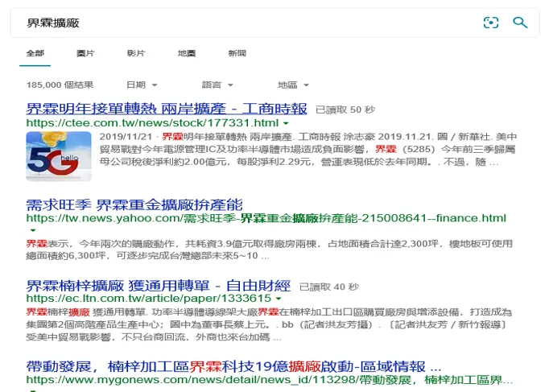Click the 已讀取 40 秒 label
Image resolution: width=549 pixels, height=392 pixels.
coord(329,287)
